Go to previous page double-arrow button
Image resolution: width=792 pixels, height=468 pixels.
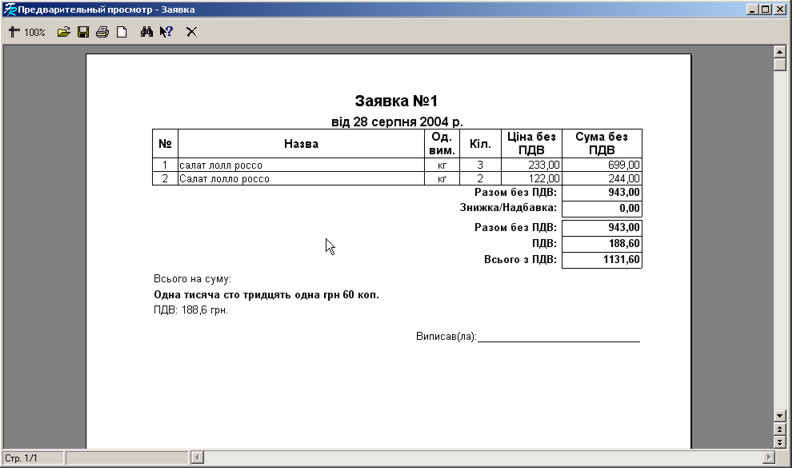[x=780, y=428]
